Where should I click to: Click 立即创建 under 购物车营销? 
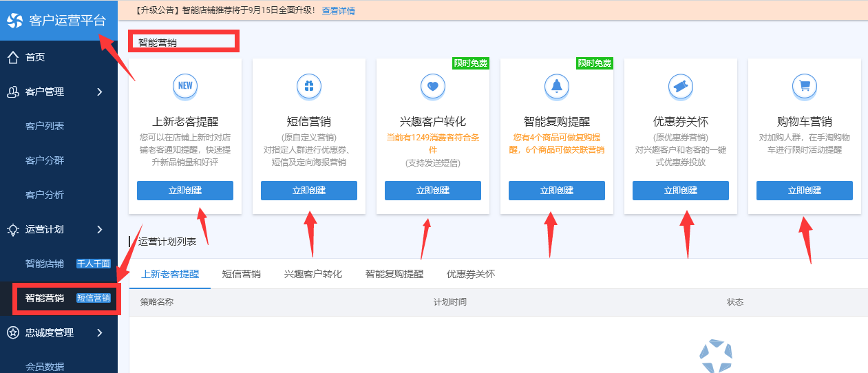click(x=805, y=191)
